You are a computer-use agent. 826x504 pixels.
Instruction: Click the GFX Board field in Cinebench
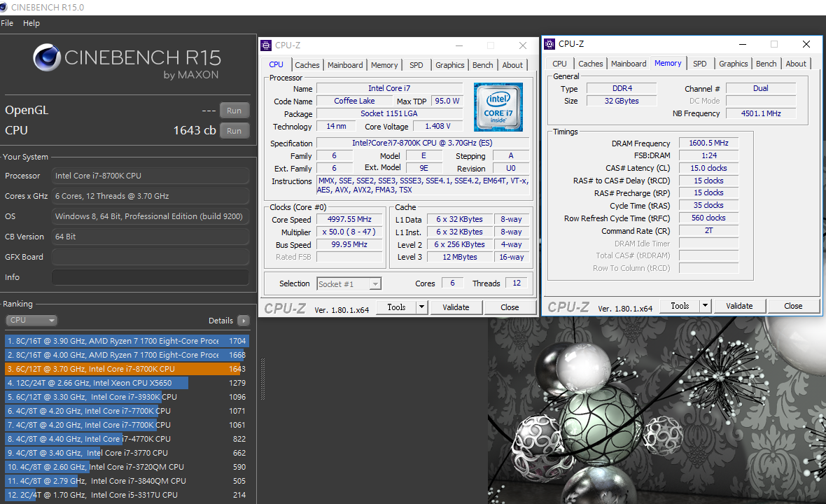150,257
